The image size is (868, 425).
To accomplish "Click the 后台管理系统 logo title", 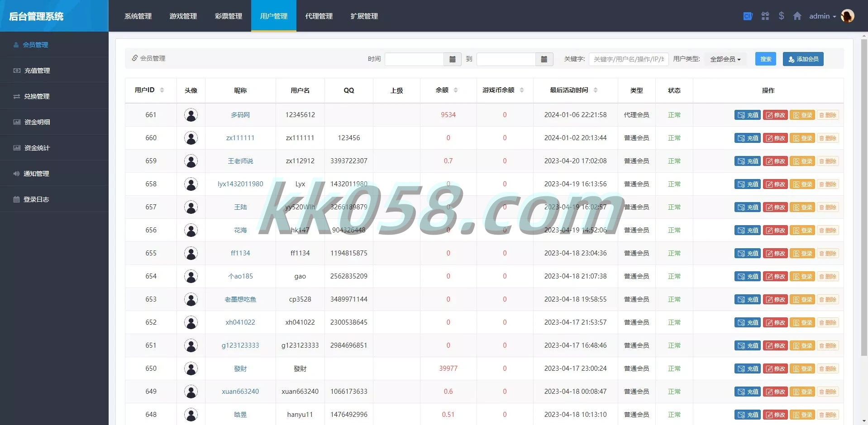I will pyautogui.click(x=36, y=16).
